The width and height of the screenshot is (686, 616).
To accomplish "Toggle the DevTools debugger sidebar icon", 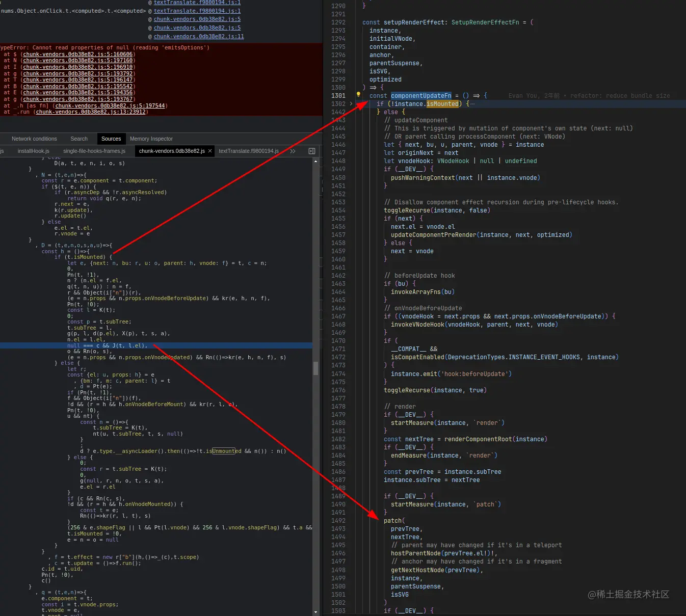I will [312, 151].
